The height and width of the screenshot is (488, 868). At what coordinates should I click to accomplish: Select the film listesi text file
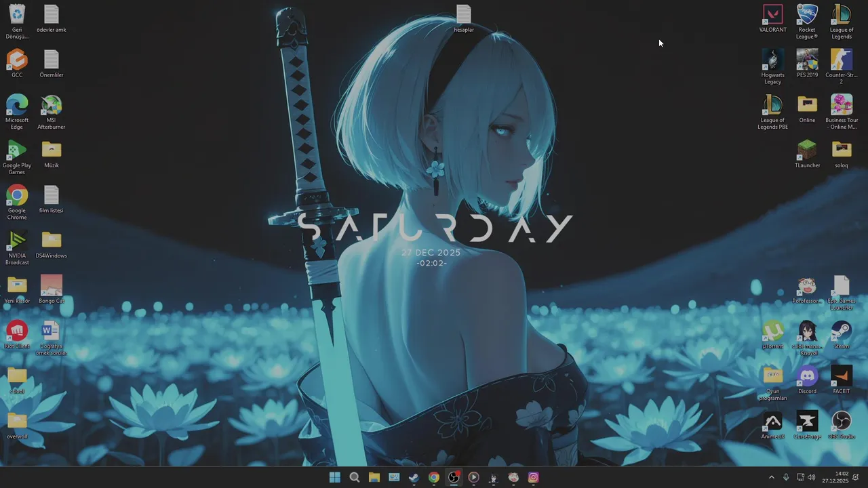52,199
